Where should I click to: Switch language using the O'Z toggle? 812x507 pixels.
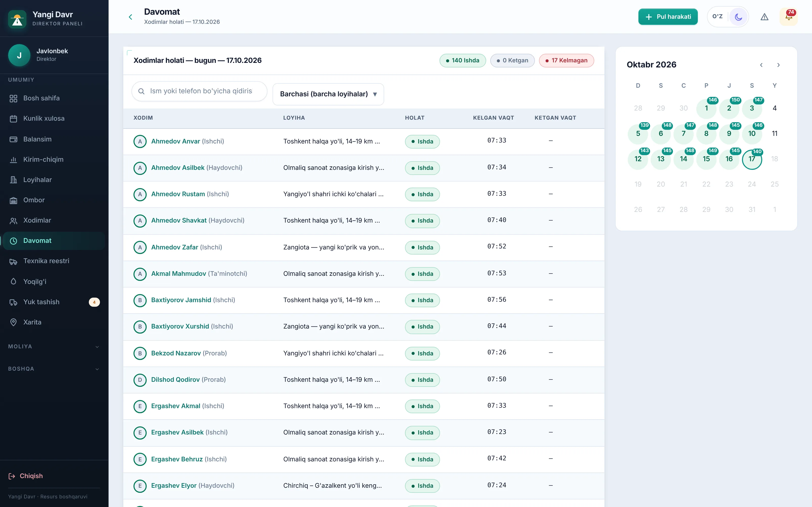tap(717, 16)
